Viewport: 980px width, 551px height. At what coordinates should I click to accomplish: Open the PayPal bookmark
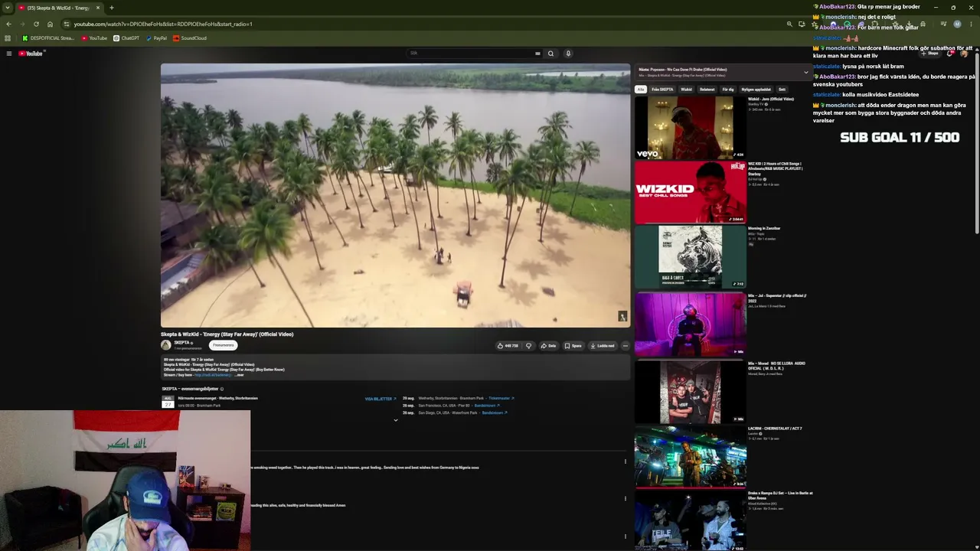click(x=156, y=38)
